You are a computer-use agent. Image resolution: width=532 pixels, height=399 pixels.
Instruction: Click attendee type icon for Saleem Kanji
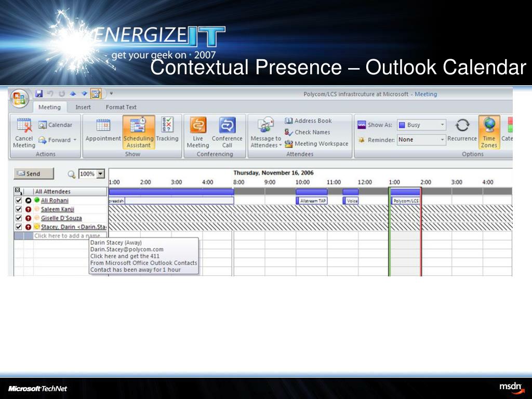[29, 209]
